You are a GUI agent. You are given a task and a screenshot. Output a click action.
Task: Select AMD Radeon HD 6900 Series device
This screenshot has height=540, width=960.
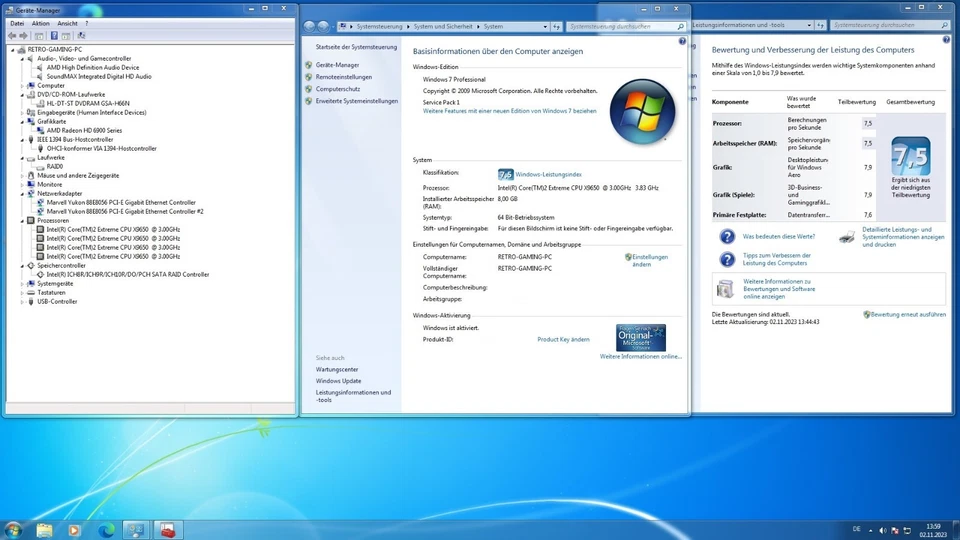click(84, 130)
